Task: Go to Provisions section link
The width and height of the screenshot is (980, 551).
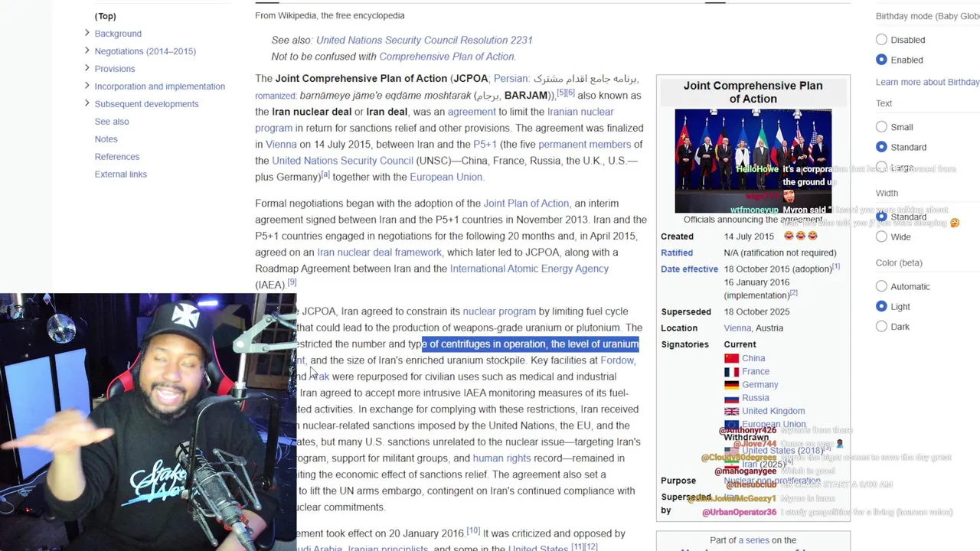Action: (115, 69)
